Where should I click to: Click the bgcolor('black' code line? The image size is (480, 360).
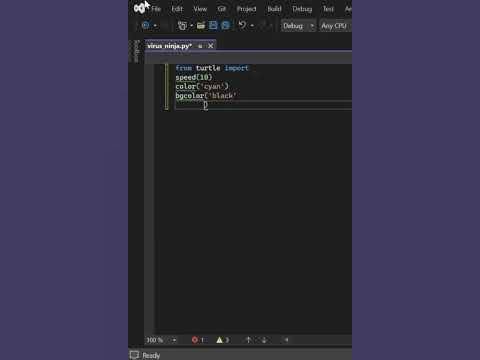point(206,96)
